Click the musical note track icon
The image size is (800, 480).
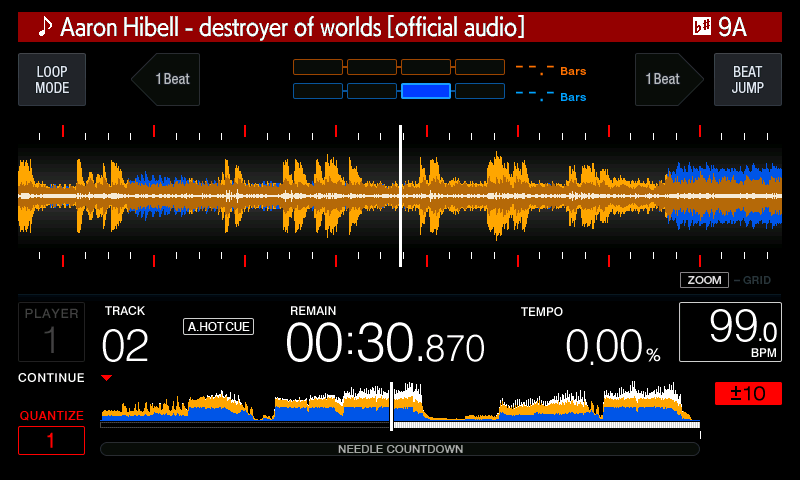[45, 27]
